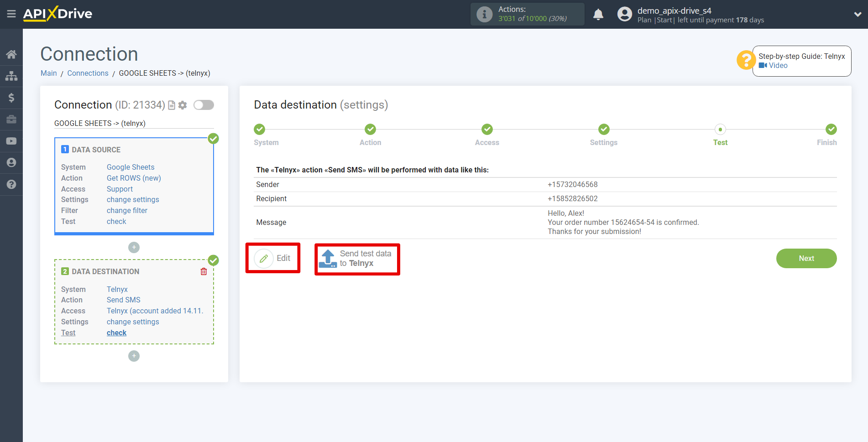Click the pencil Edit icon
The image size is (868, 442).
[264, 258]
